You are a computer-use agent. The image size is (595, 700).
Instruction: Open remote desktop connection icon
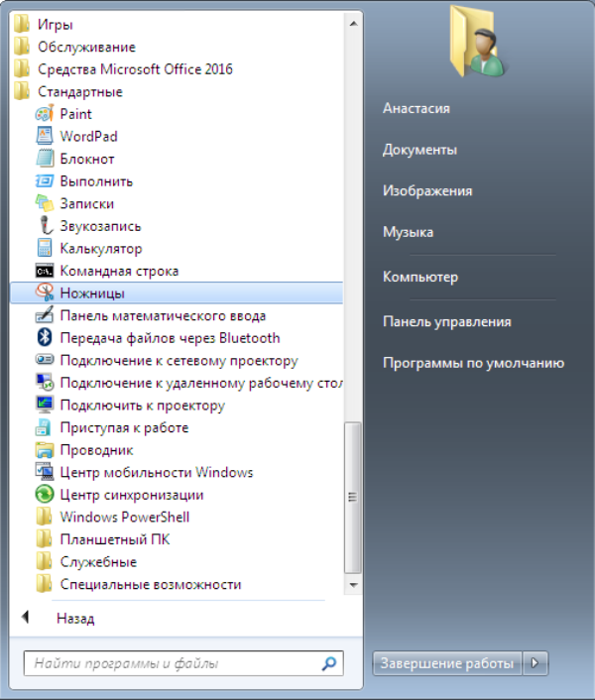pyautogui.click(x=45, y=382)
